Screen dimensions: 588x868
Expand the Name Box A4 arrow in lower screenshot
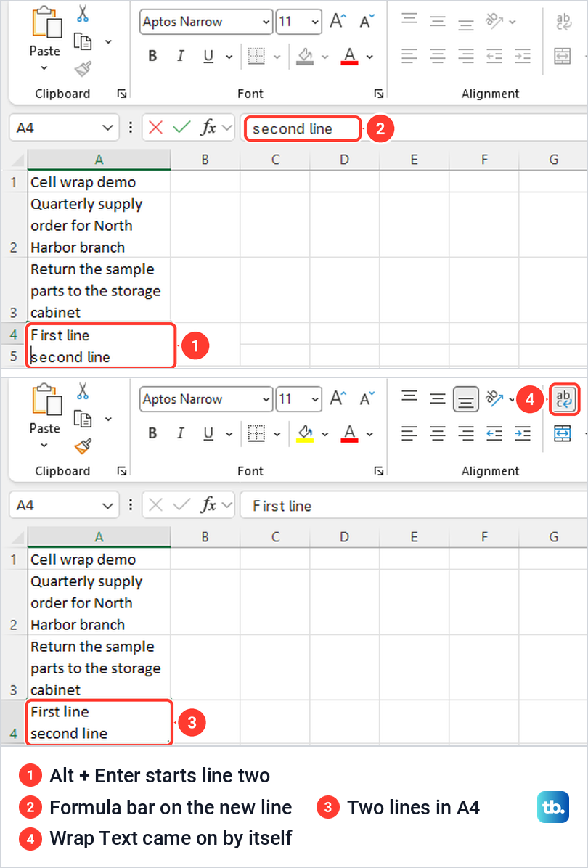coord(107,505)
